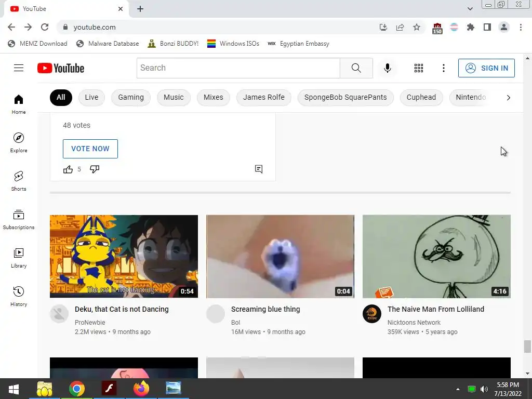Share this page from the address bar

400,27
